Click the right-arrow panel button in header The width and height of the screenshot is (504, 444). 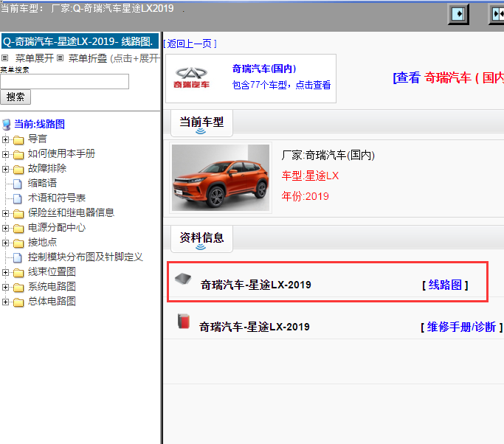coord(458,14)
